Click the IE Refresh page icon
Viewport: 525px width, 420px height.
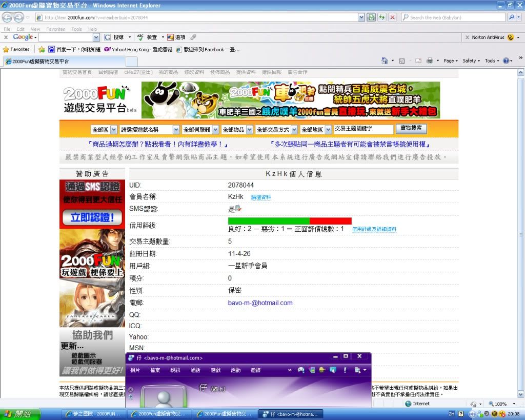click(381, 17)
